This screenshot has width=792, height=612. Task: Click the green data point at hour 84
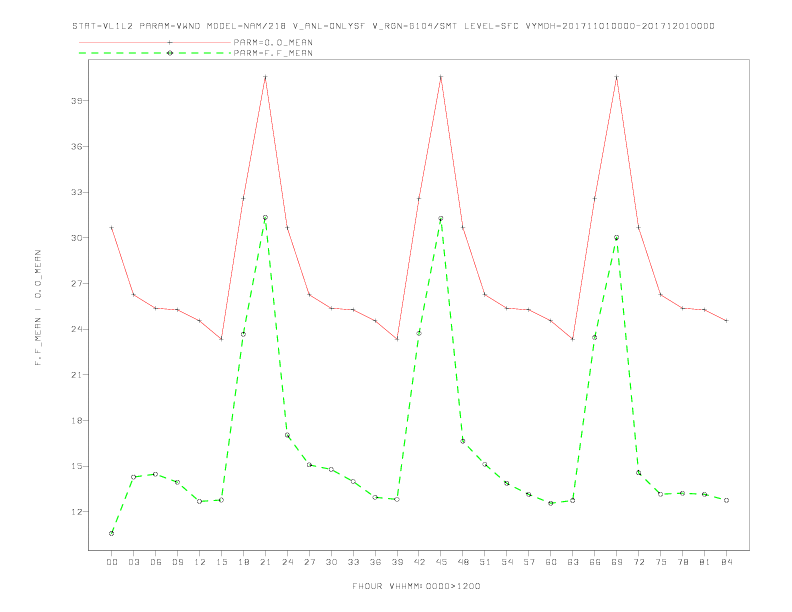(x=727, y=500)
